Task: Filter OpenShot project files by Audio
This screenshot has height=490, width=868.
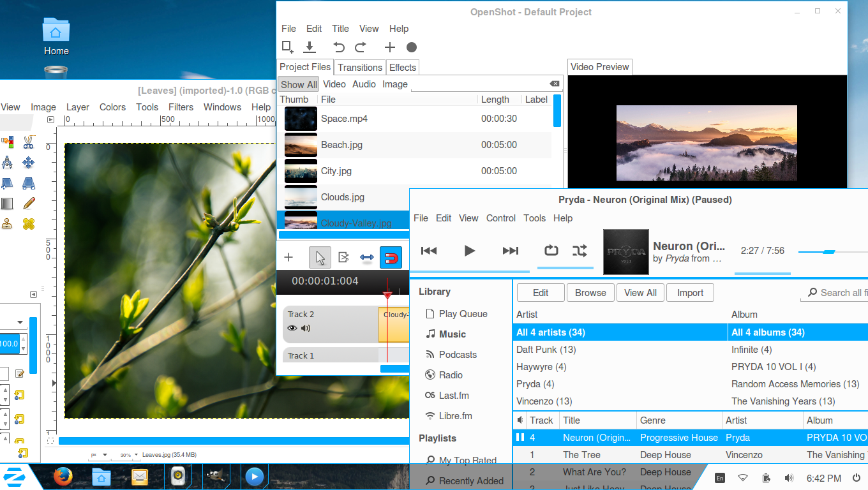Action: pos(364,84)
